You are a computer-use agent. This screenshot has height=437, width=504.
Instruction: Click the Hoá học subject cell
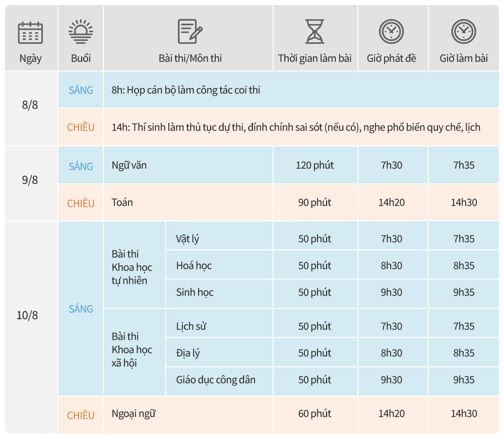tap(194, 265)
